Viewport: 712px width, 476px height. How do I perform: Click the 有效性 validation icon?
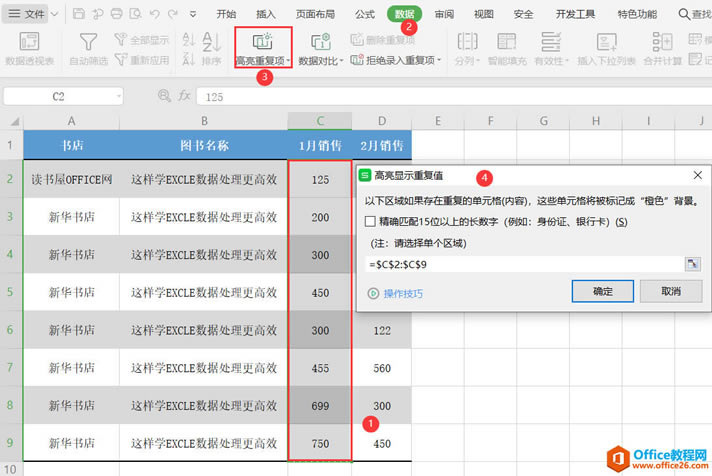click(551, 41)
